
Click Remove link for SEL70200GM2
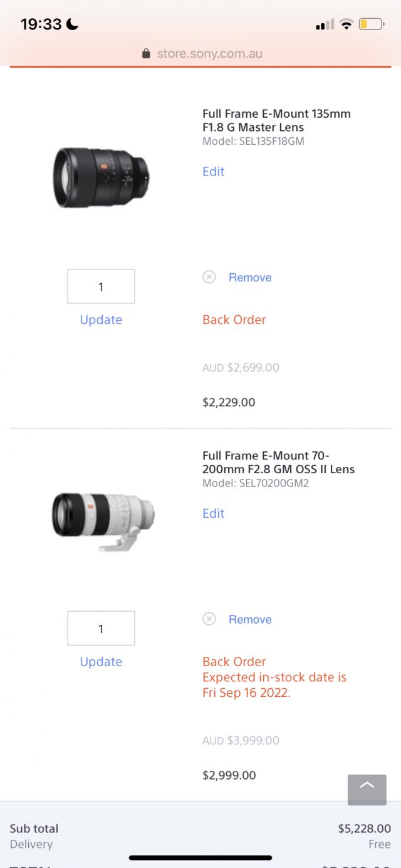click(x=250, y=619)
